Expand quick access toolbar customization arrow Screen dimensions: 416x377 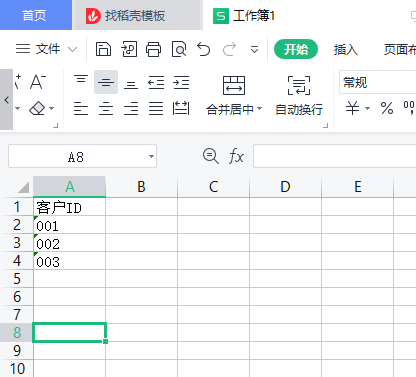pyautogui.click(x=254, y=50)
